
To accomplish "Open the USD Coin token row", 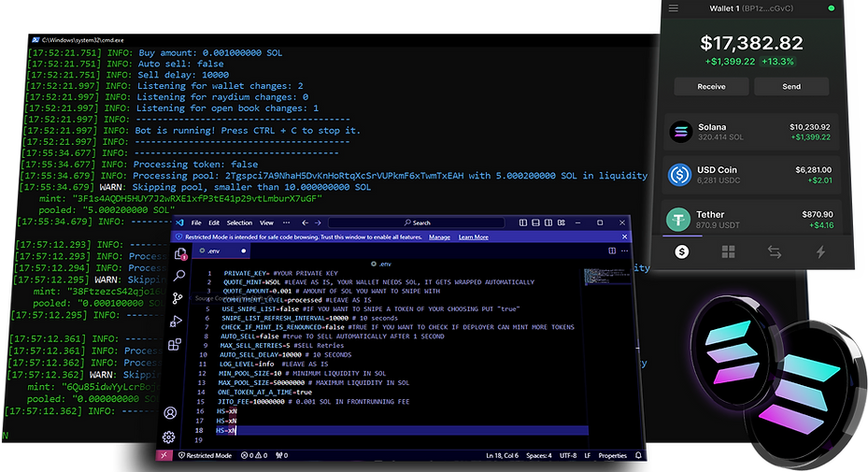I will (752, 175).
